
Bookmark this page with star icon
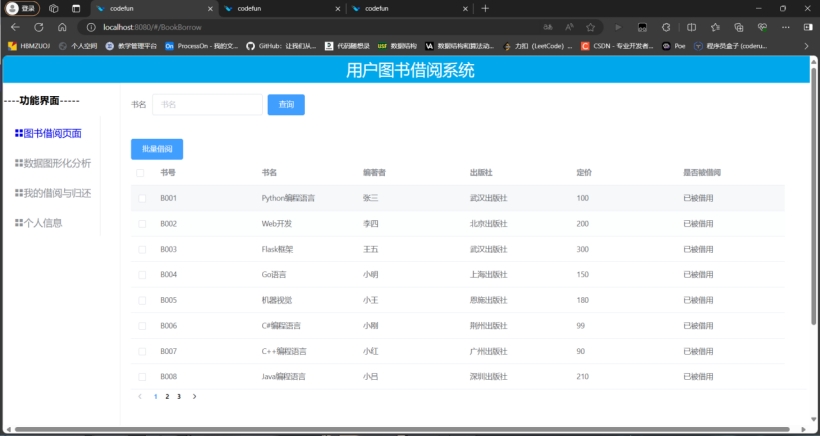click(x=591, y=27)
